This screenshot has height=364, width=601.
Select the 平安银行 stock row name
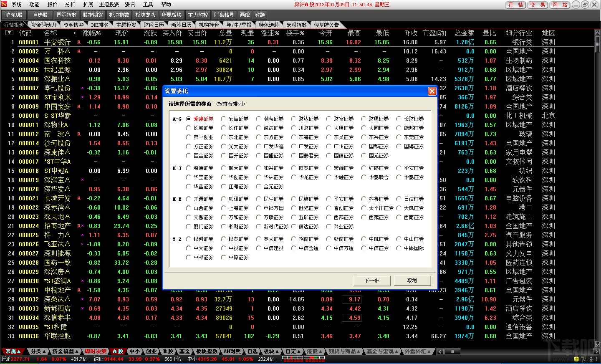(57, 42)
